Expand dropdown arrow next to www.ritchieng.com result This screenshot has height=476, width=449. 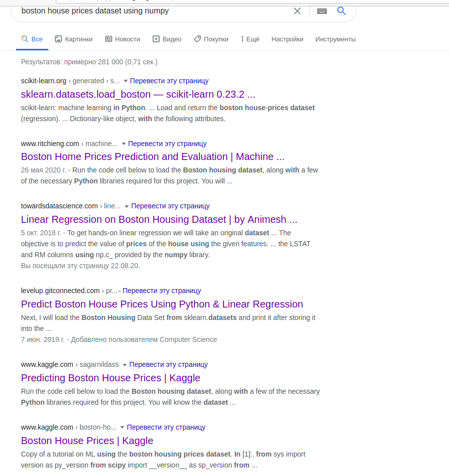[124, 144]
